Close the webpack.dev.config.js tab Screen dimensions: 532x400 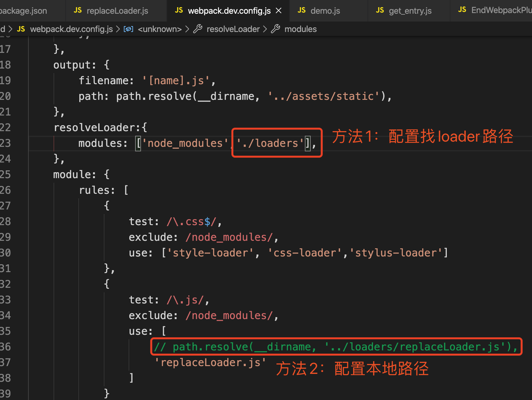pos(279,11)
